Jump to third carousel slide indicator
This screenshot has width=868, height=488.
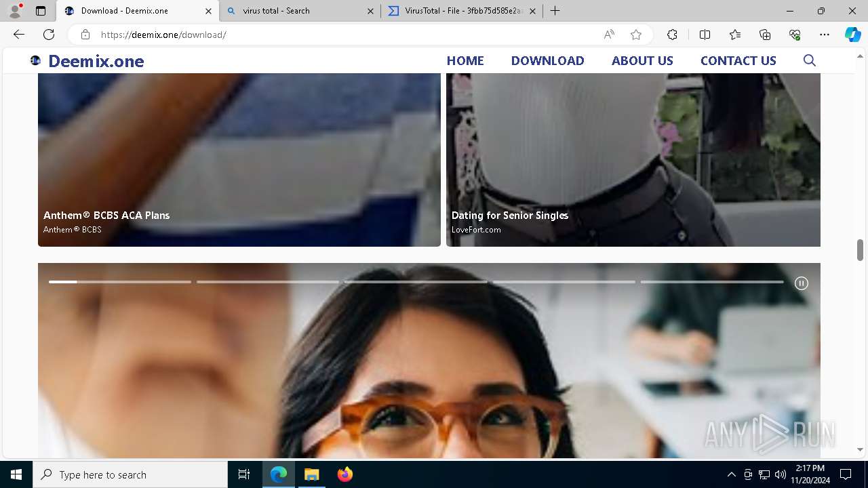(416, 282)
